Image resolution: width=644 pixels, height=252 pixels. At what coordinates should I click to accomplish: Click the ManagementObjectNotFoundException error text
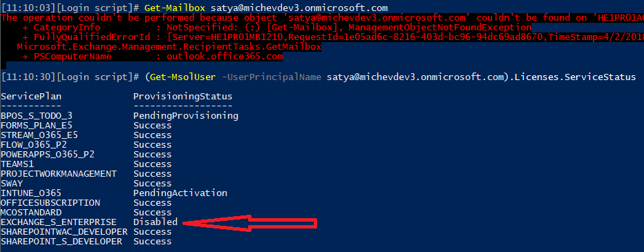[x=440, y=28]
